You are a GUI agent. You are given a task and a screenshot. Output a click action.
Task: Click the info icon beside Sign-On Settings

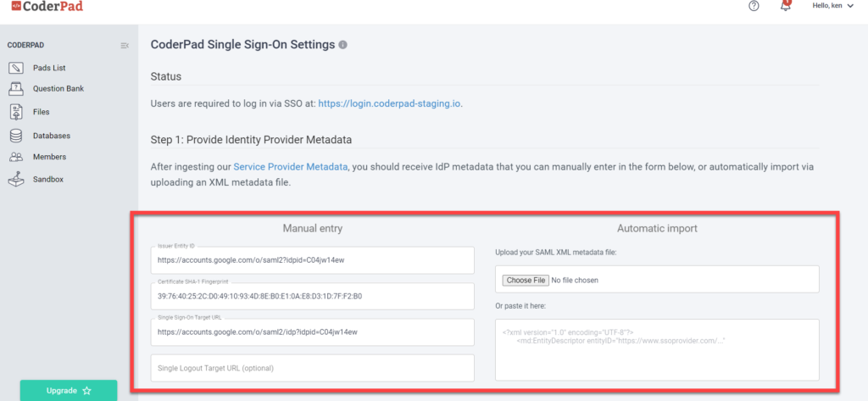click(342, 45)
